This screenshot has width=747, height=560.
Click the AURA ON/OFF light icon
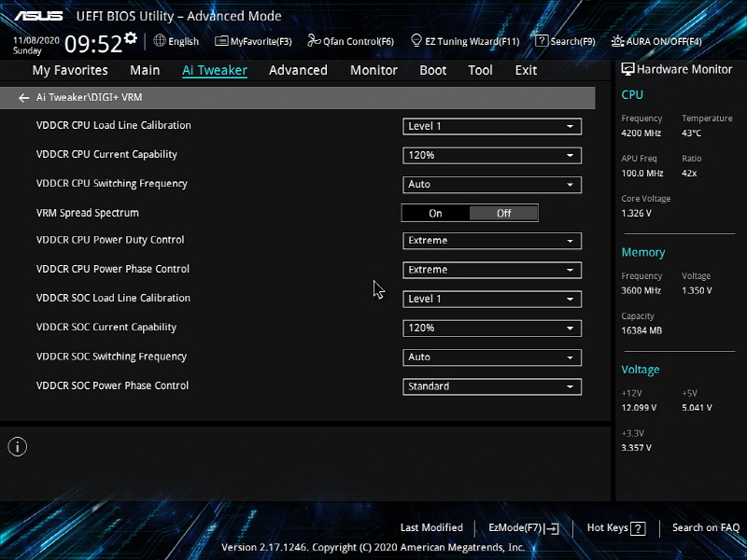click(x=617, y=41)
